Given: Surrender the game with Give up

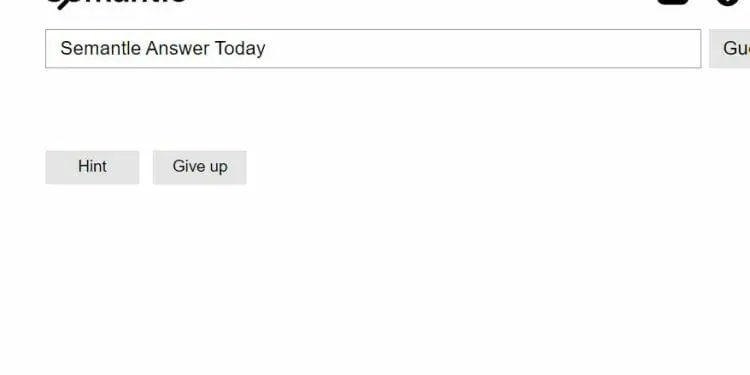Looking at the screenshot, I should pos(200,167).
